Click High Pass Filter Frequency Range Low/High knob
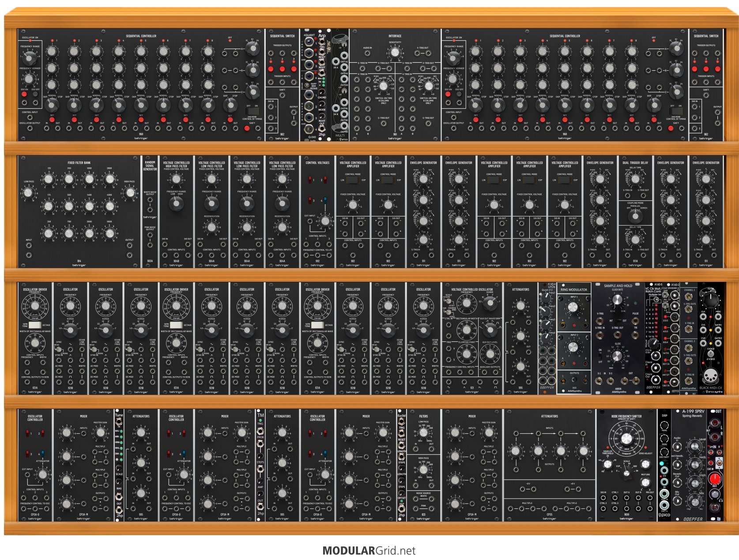 176,203
